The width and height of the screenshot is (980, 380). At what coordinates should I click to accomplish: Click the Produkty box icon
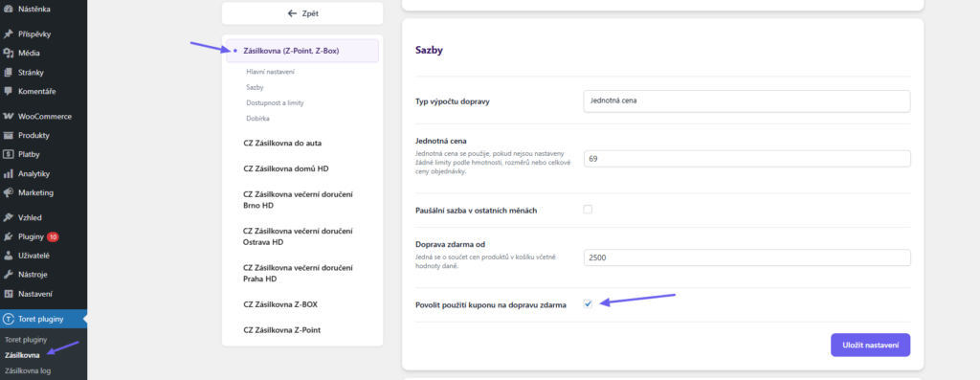pos(9,135)
